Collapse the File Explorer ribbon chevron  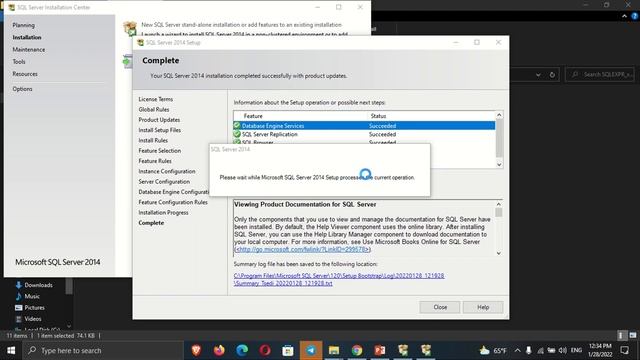[x=624, y=16]
